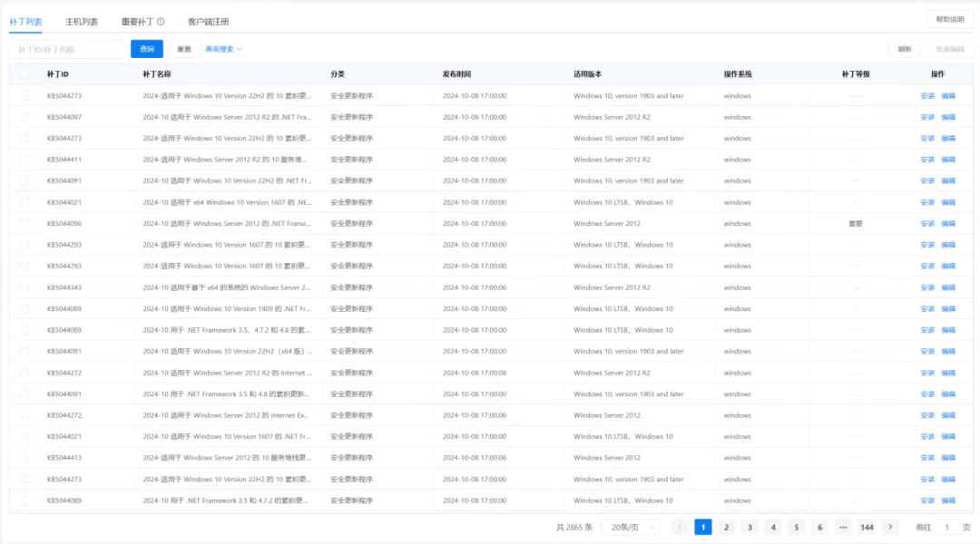Screen dimensions: 980x544
Task: Go to the previous page using left arrow
Action: [680, 527]
